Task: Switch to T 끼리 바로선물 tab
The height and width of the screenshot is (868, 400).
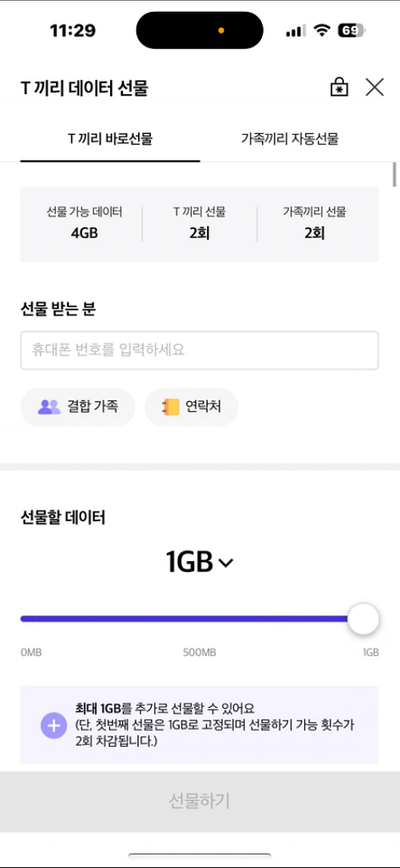Action: click(110, 139)
